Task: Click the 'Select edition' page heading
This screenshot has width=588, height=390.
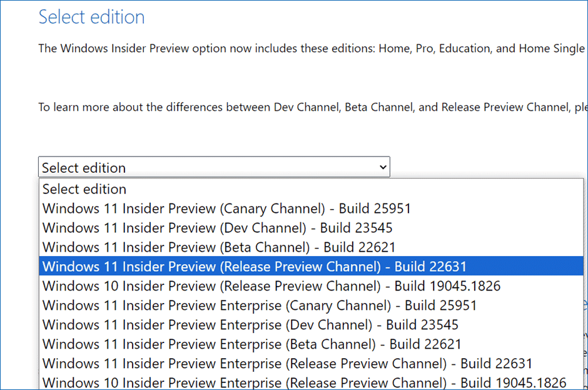Action: [x=91, y=18]
